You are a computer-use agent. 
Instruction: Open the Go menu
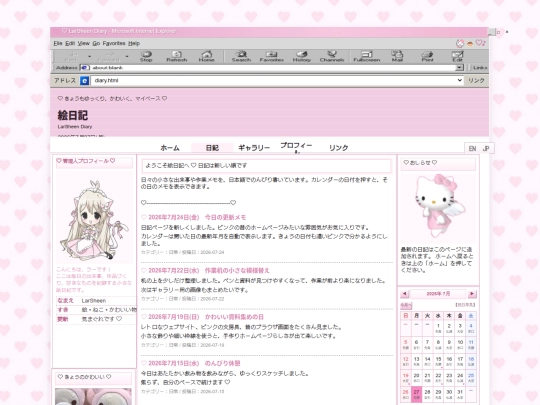click(96, 43)
